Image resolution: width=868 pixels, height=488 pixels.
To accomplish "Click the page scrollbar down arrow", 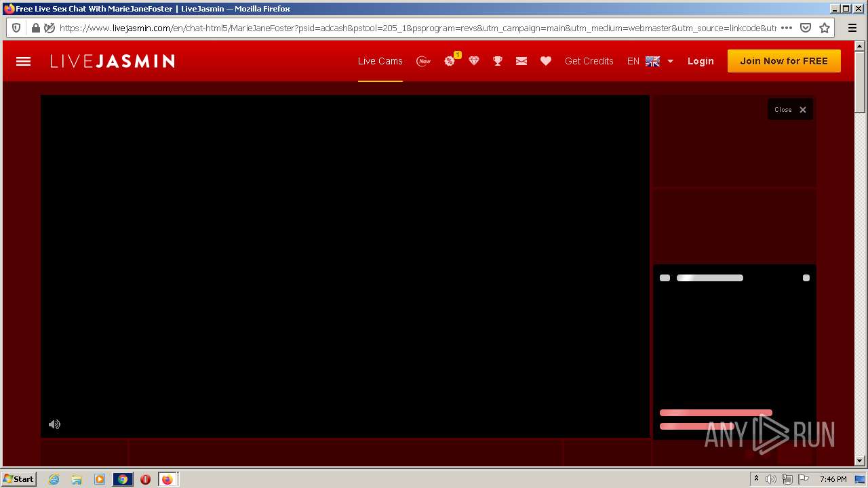I will [x=860, y=461].
